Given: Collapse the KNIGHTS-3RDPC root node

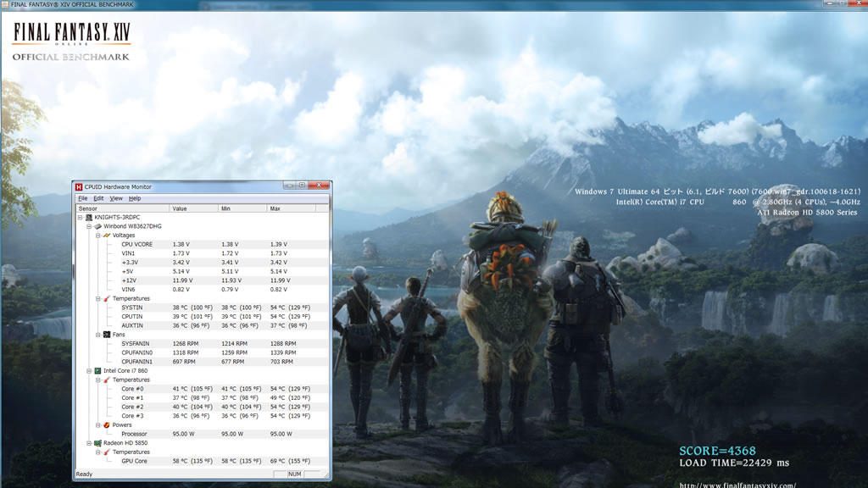Looking at the screenshot, I should click(x=81, y=218).
